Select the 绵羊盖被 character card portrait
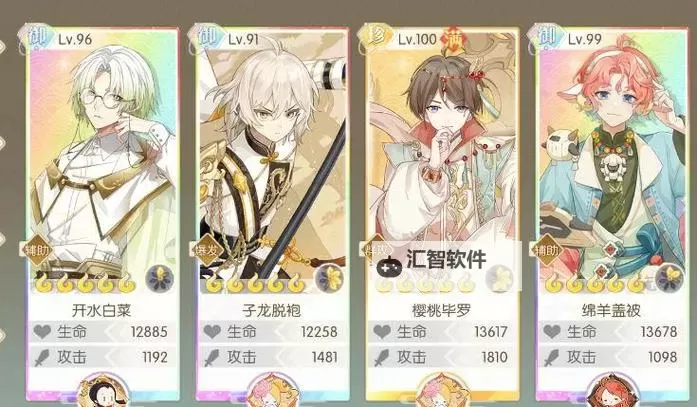This screenshot has width=697, height=407. pos(612,162)
